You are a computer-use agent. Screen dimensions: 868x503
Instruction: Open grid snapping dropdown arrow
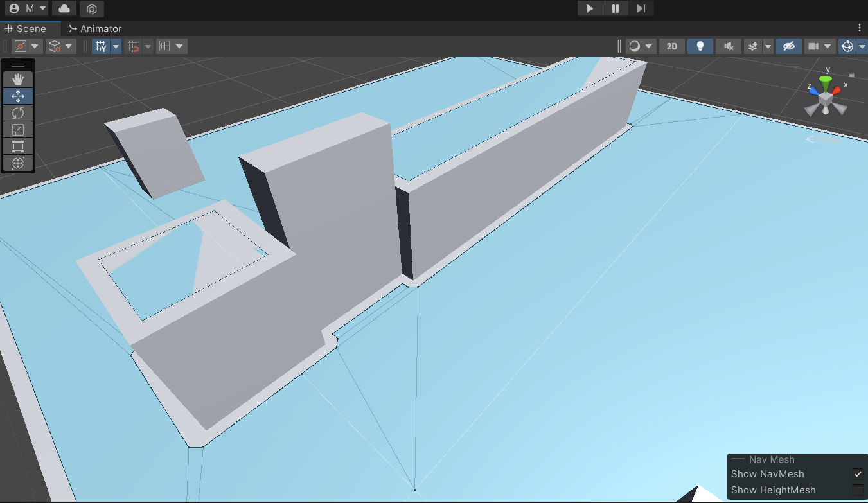tap(148, 46)
